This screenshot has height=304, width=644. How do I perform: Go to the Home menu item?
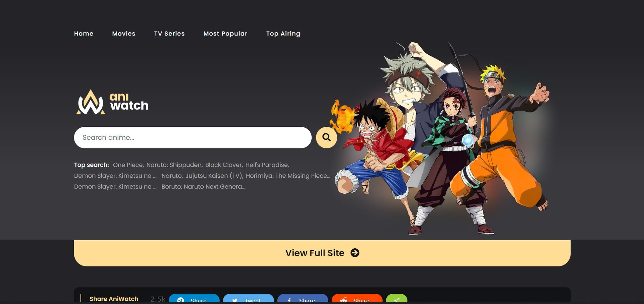tap(84, 34)
